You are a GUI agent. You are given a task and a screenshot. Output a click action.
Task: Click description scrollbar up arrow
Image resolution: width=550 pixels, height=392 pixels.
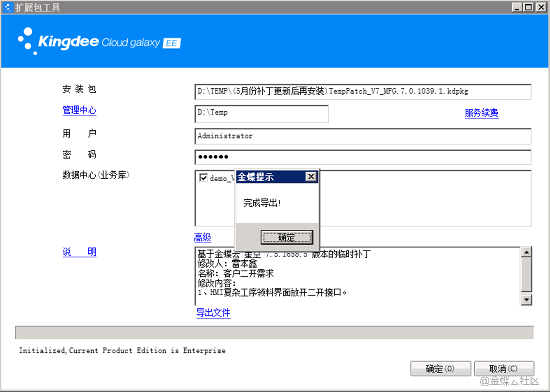[x=526, y=252]
